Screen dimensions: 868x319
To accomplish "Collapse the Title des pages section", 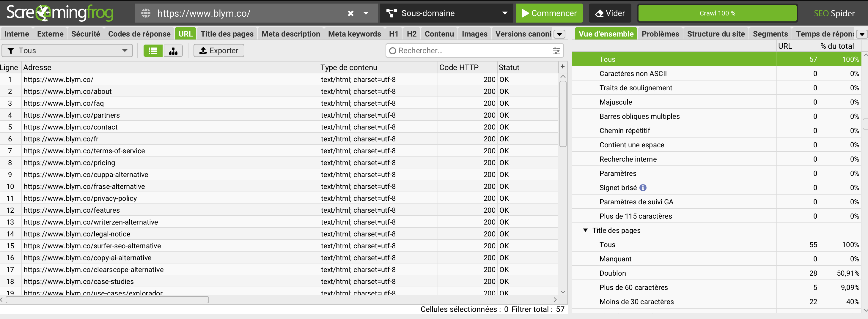I will pos(585,230).
